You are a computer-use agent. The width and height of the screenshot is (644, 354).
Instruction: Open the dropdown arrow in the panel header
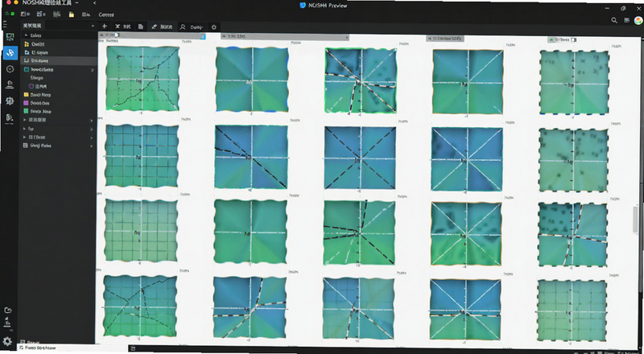[x=93, y=26]
